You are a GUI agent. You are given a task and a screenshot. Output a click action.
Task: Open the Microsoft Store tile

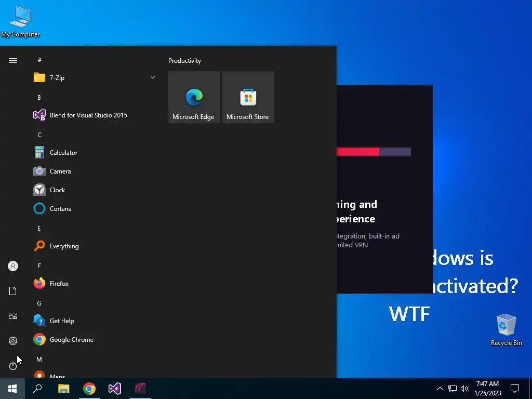(x=248, y=97)
